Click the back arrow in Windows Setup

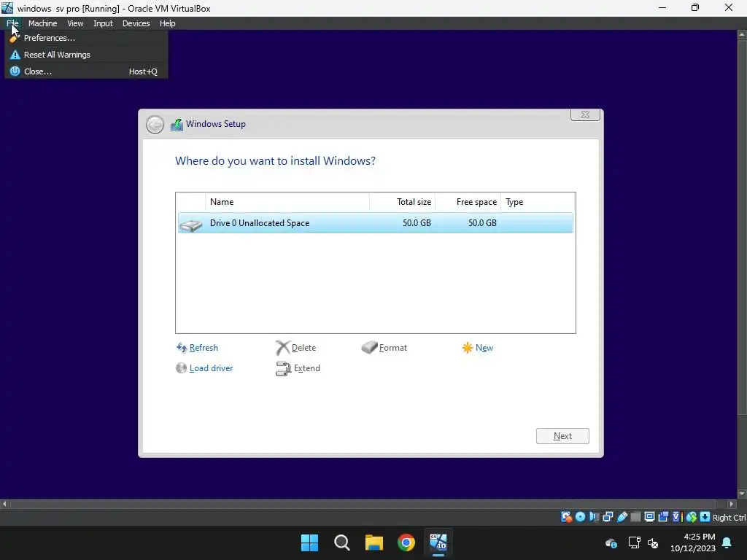[155, 125]
